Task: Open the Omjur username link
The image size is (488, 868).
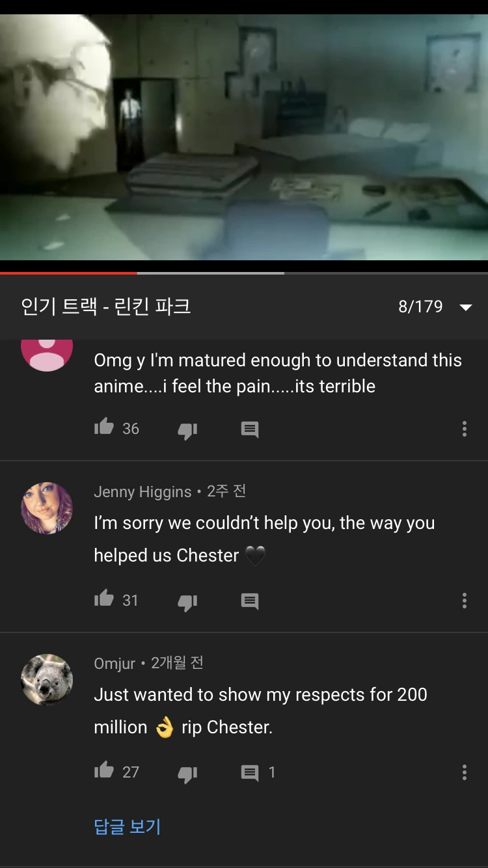Action: [115, 664]
